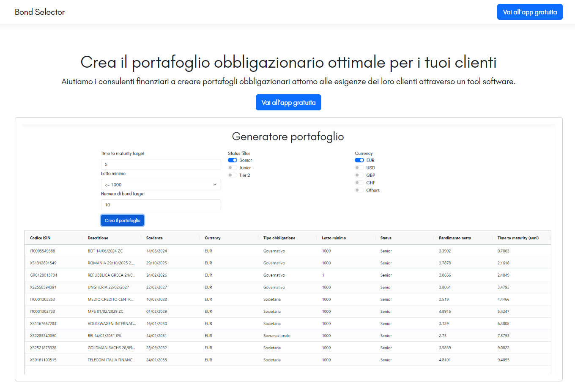Click time to maturity value 9.0822

click(504, 348)
